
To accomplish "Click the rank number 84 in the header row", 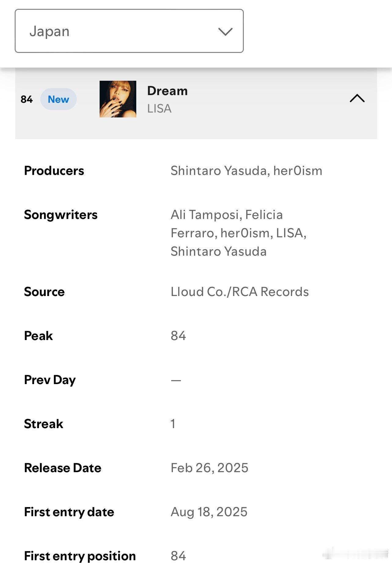I will (27, 99).
